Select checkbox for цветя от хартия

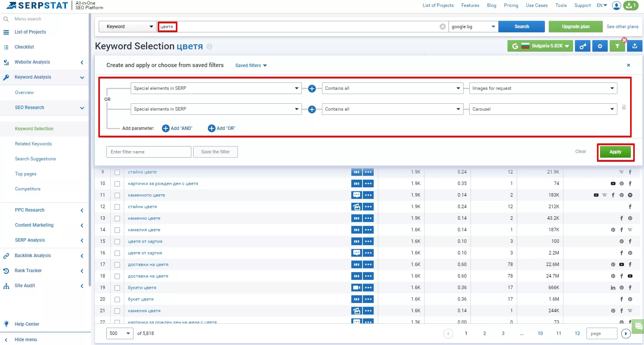117,242
